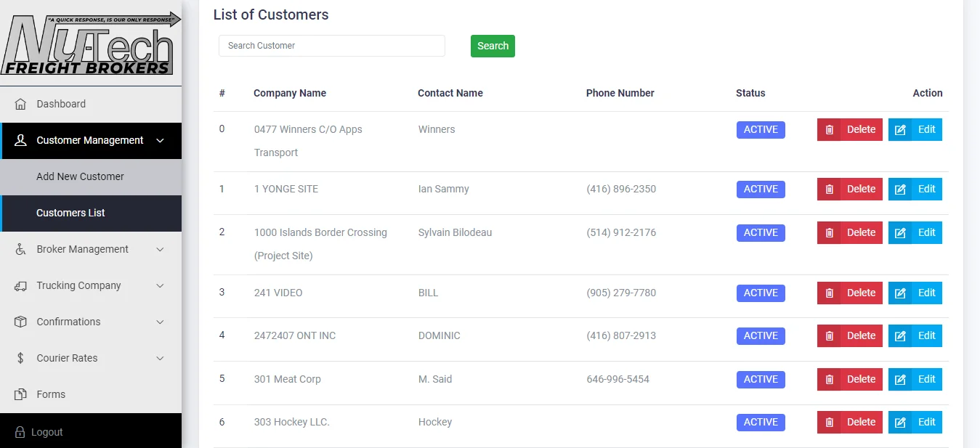Image resolution: width=980 pixels, height=448 pixels.
Task: Click the Search Customer input field
Action: coord(331,46)
